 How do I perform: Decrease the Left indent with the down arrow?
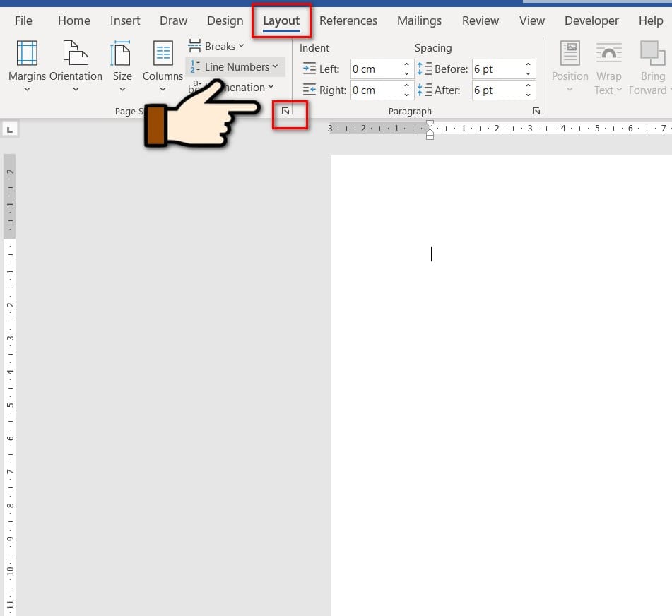(x=406, y=73)
